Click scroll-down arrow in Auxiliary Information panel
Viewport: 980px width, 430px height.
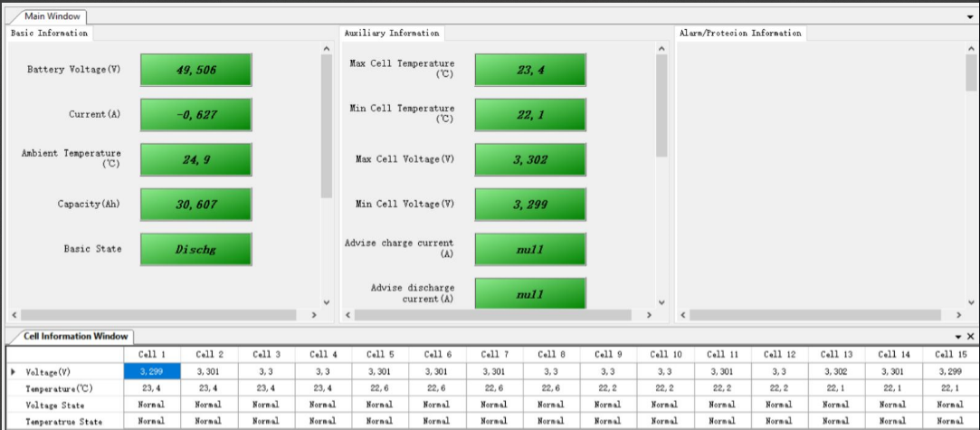tap(661, 302)
